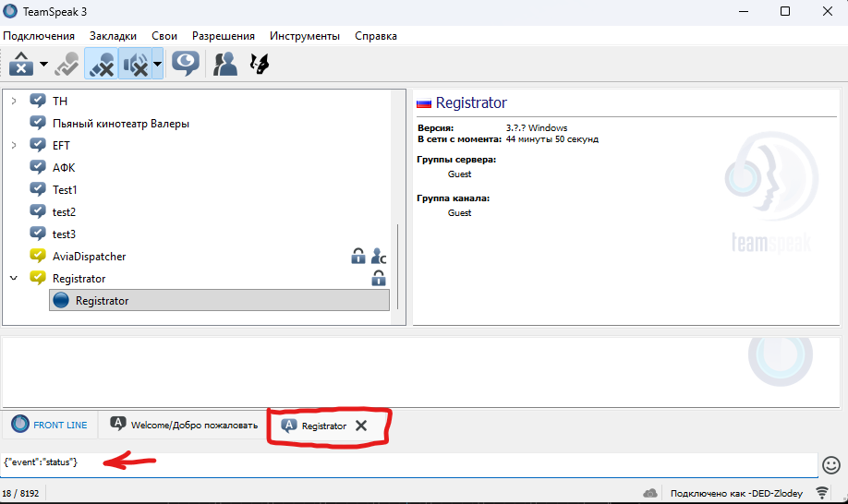Click the Russian flag icon beside Registrator
The image size is (848, 504).
pos(424,103)
